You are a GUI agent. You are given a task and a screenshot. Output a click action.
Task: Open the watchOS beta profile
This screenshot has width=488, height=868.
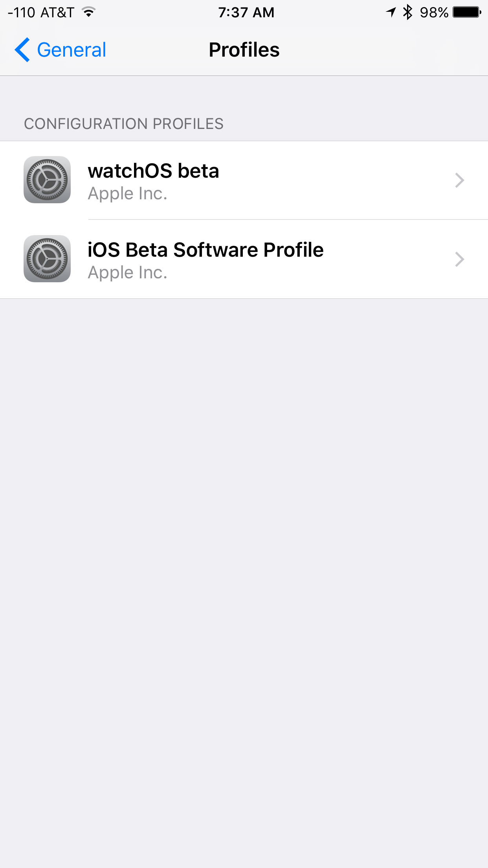coord(244,180)
